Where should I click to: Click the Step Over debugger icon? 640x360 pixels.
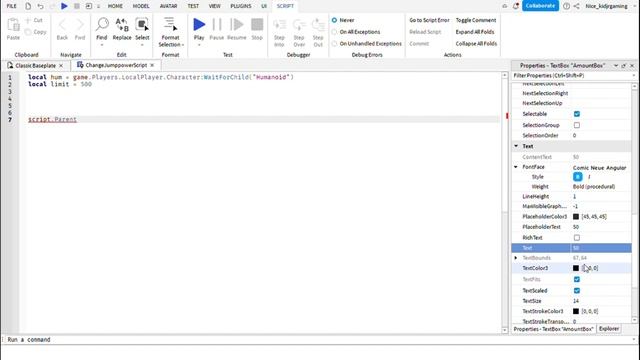pos(299,25)
